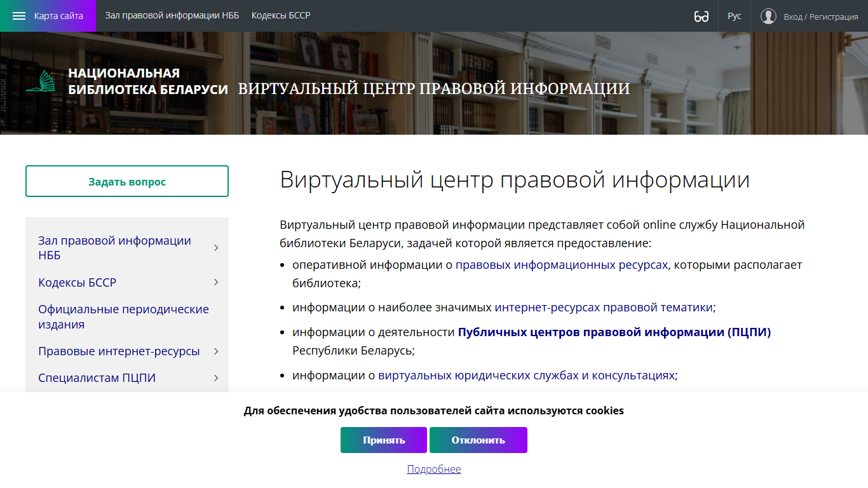Follow the правовых информационных ресурсах link
This screenshot has height=488, width=868.
(x=562, y=264)
